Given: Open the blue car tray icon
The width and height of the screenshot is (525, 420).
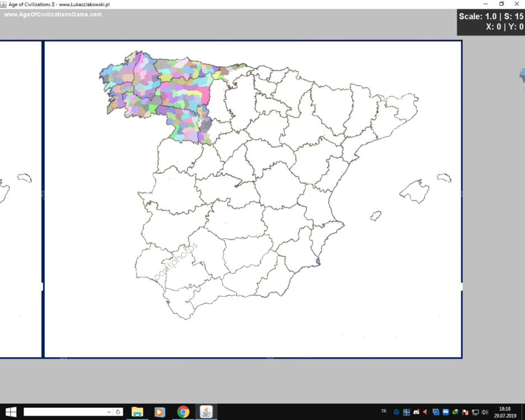Looking at the screenshot, I should click(445, 412).
